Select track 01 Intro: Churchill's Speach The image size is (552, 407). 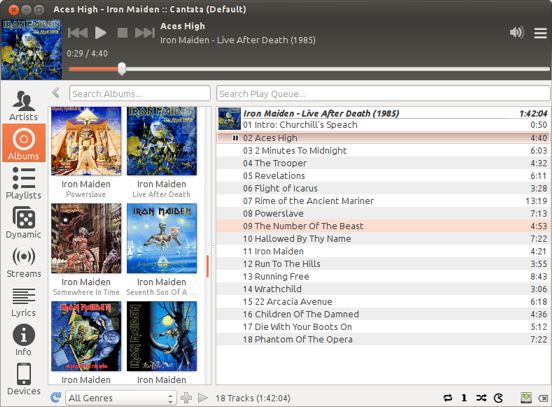[383, 125]
